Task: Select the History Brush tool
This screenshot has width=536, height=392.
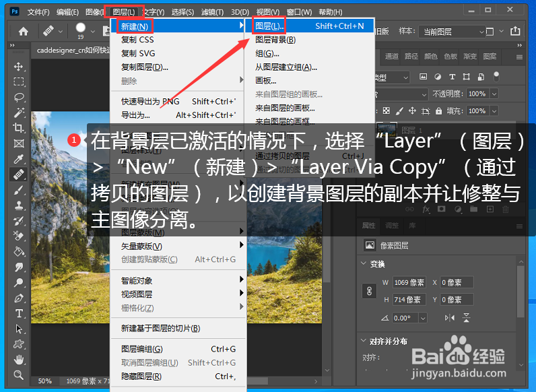Action: (18, 221)
